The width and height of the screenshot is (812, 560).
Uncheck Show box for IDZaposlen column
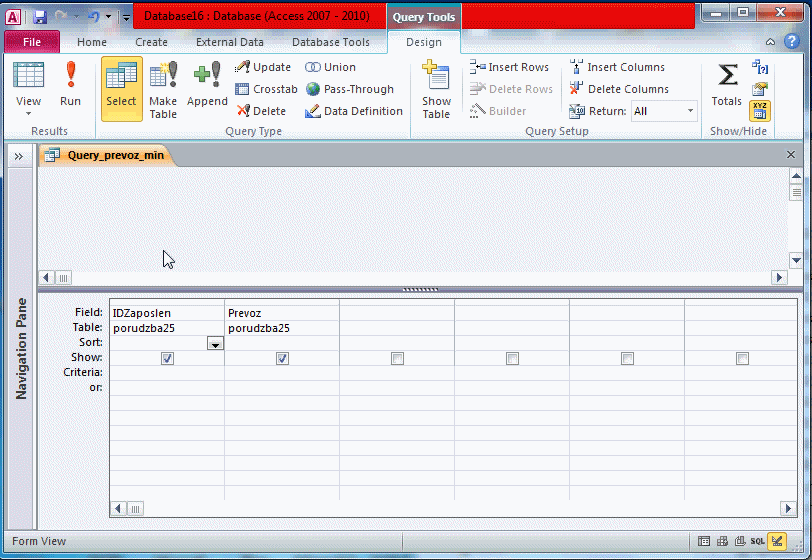click(x=167, y=358)
